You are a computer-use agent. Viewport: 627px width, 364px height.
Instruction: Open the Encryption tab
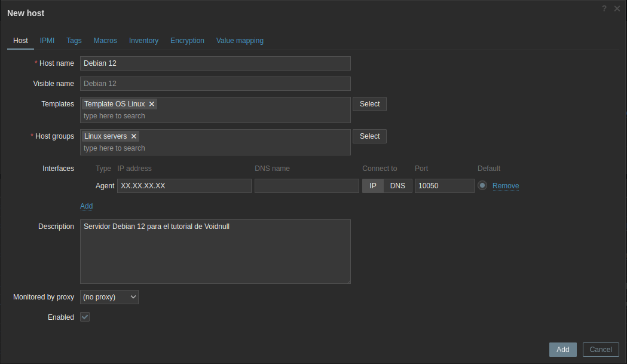click(x=187, y=41)
